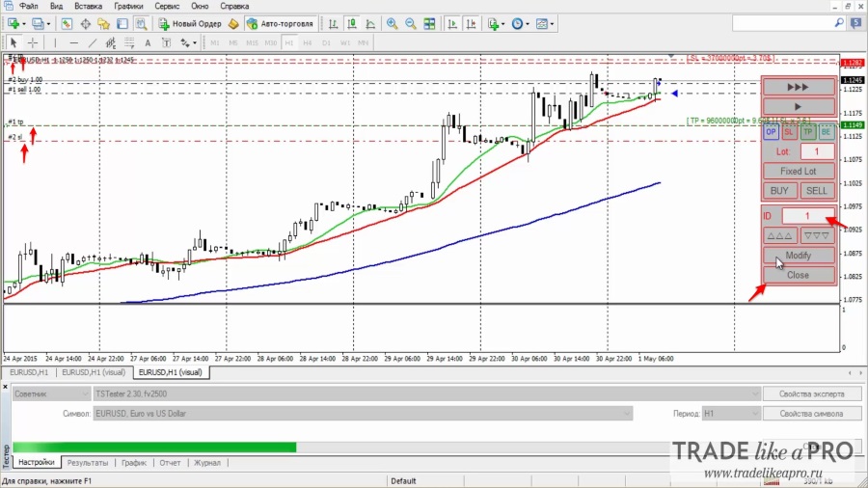Open the Profiles toolbar icon

[38, 24]
